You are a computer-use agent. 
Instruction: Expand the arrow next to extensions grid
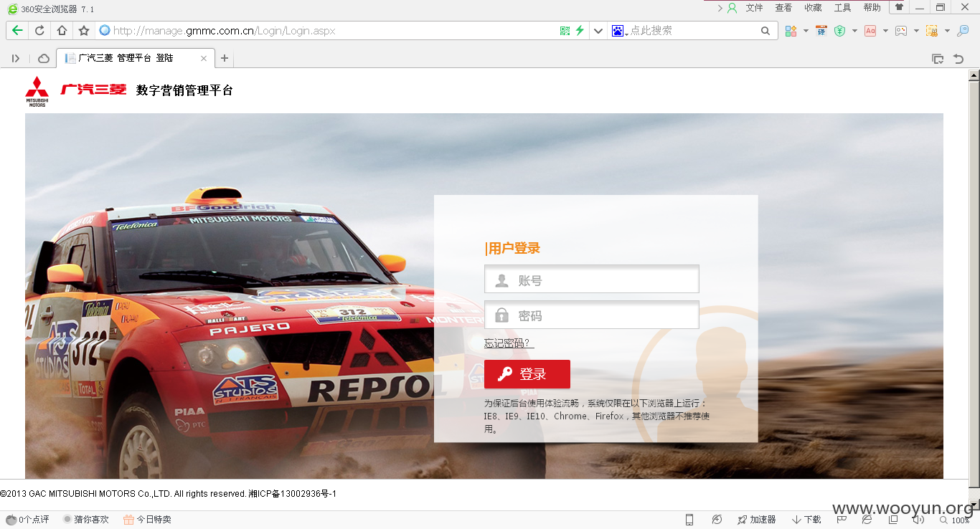[806, 31]
